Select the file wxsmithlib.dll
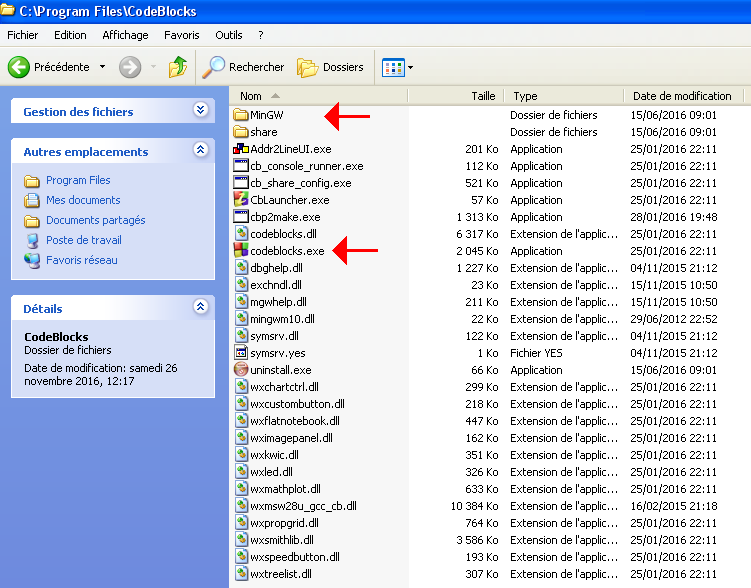 point(282,540)
